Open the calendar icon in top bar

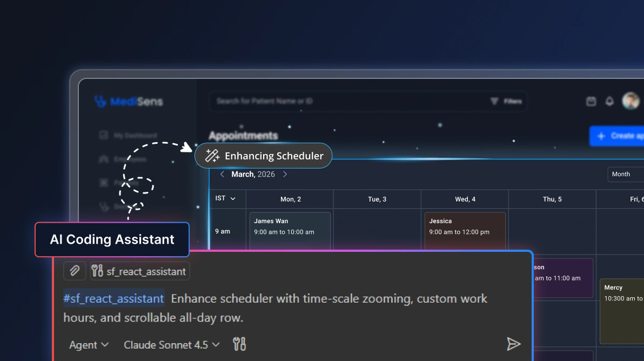[x=591, y=101]
